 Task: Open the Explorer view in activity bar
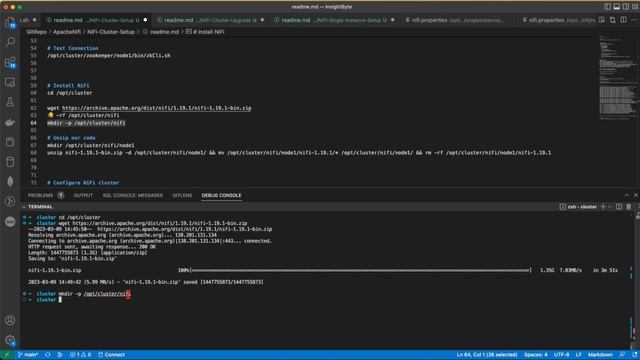pos(10,22)
